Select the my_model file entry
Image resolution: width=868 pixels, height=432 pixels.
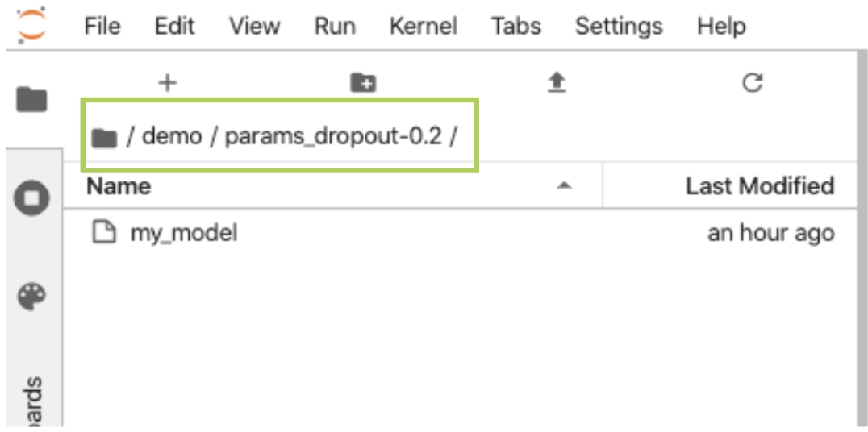[462, 233]
